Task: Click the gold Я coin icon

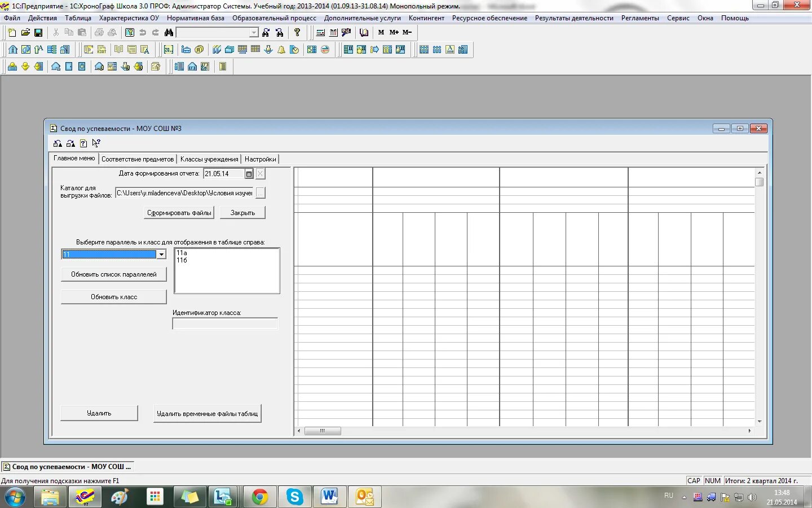Action: [x=199, y=50]
